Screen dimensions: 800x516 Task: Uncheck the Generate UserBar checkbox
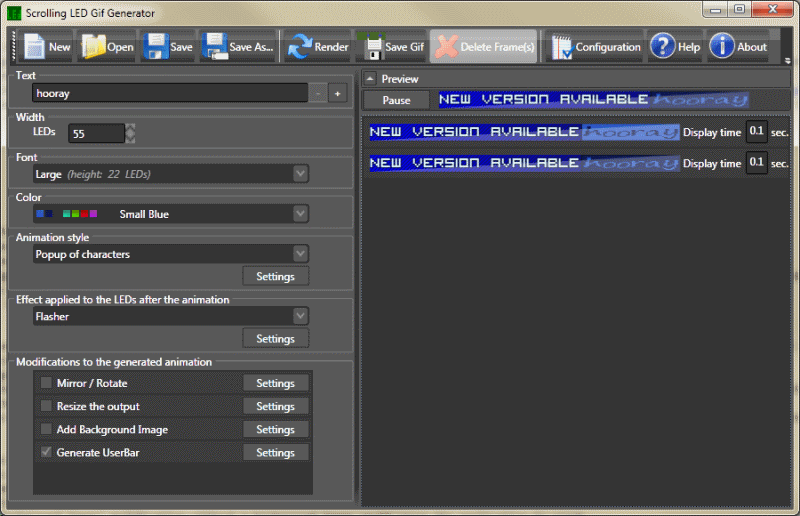coord(46,452)
